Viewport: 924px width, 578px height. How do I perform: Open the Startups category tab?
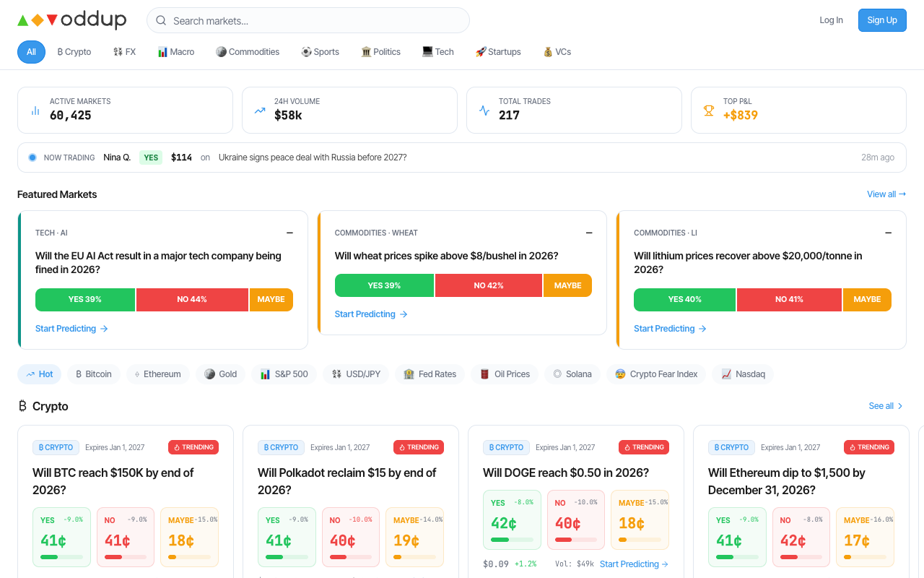(x=498, y=52)
